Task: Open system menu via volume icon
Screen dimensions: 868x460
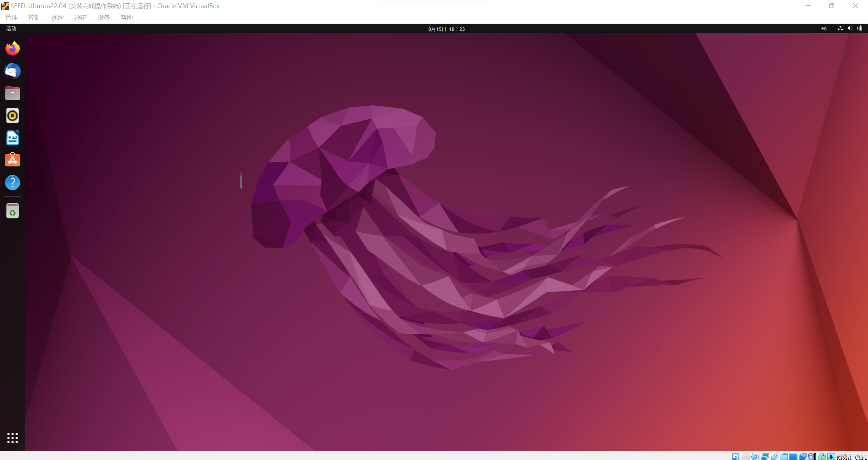Action: pyautogui.click(x=850, y=28)
